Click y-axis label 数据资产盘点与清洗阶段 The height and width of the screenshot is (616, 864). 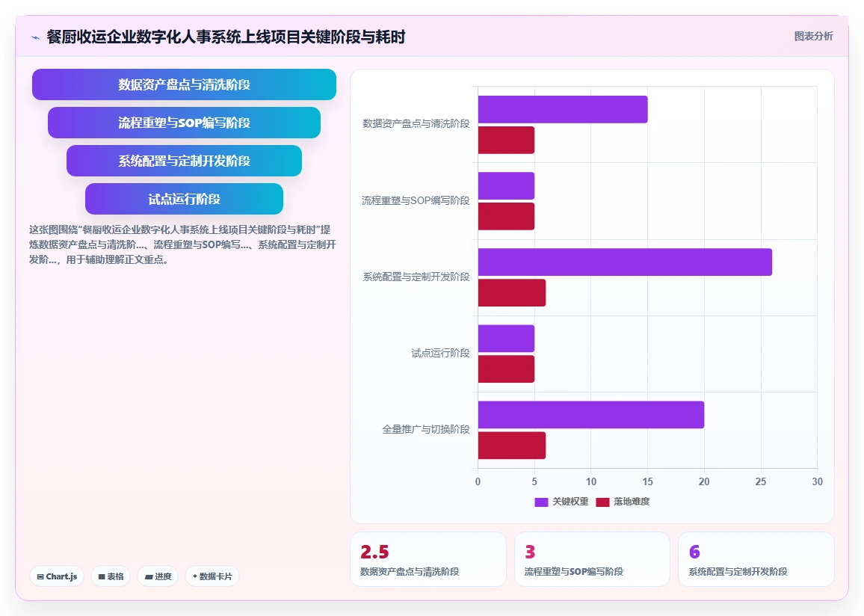(416, 124)
